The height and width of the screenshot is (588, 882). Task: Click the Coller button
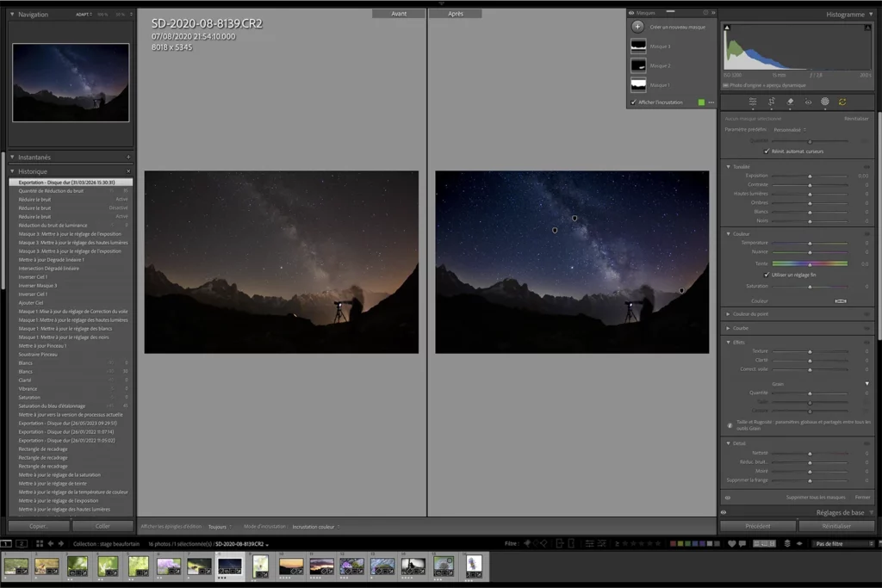[102, 526]
